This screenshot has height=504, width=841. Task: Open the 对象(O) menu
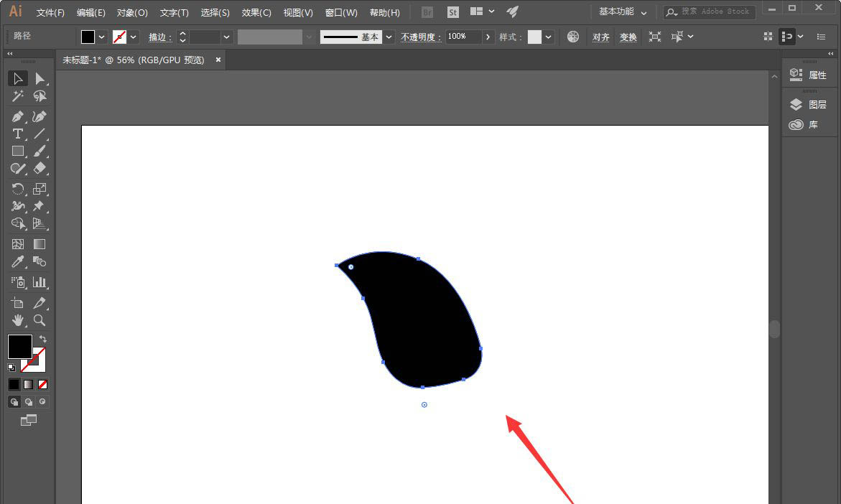(132, 12)
